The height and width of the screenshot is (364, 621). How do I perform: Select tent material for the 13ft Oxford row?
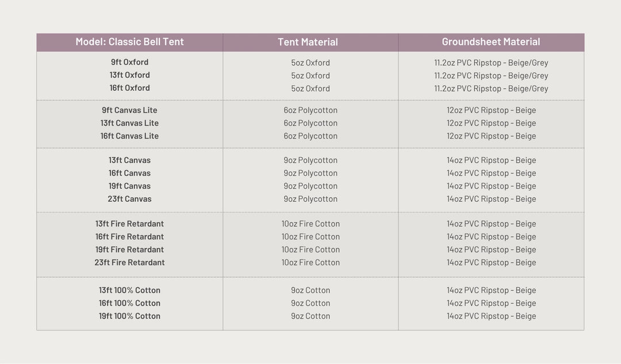[x=310, y=76]
